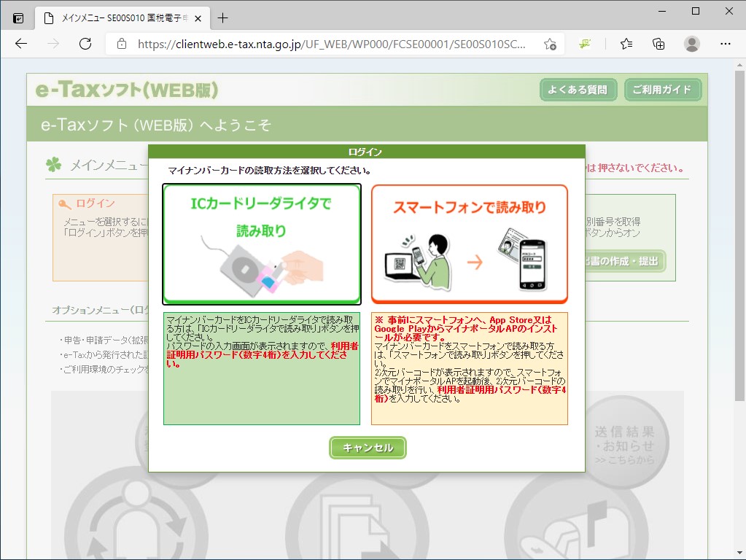Click the workspaces icon beside the tab bar
This screenshot has height=560, width=746.
coord(16,18)
